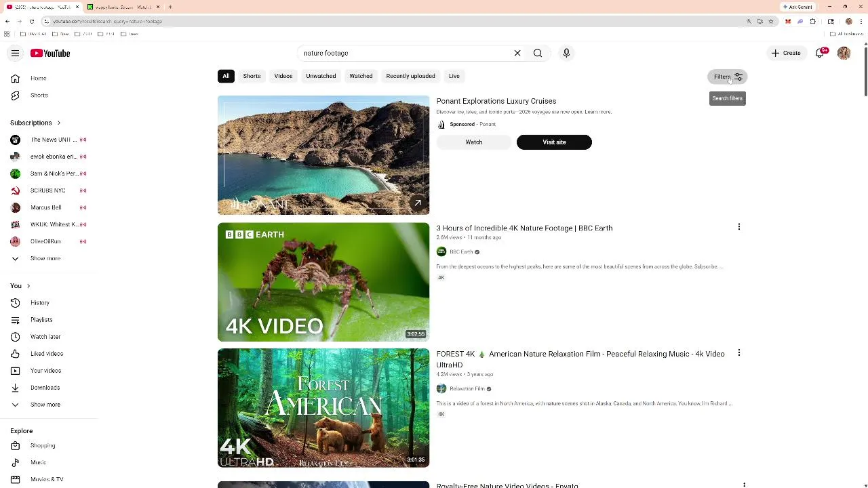The width and height of the screenshot is (868, 488).
Task: Open OliveOilRun subscription
Action: pos(49,241)
